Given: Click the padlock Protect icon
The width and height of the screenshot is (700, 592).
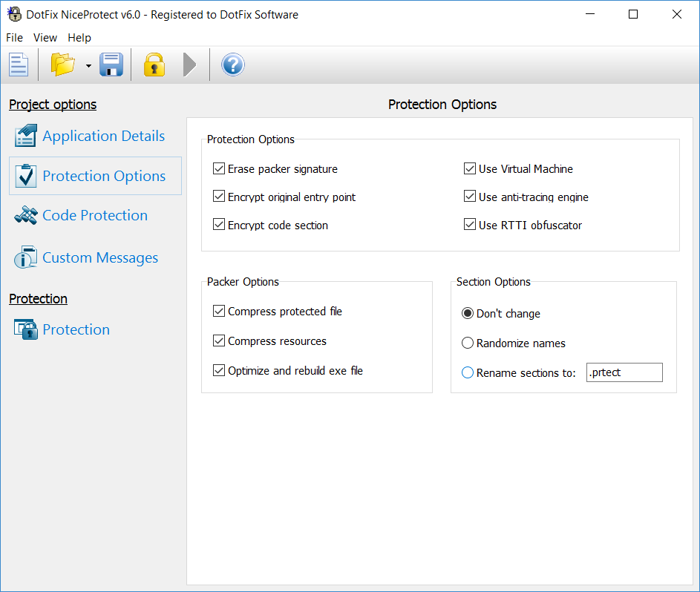Looking at the screenshot, I should click(x=154, y=65).
